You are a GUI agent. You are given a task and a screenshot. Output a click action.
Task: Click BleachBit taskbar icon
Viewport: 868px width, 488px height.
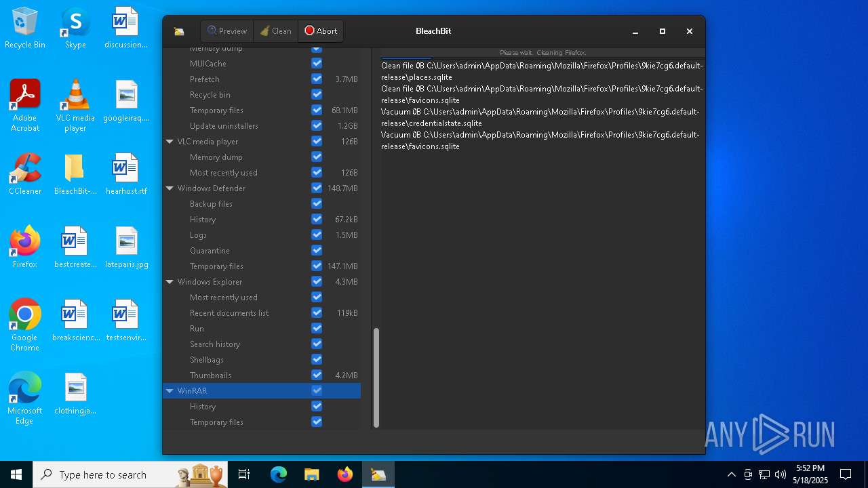pos(378,474)
